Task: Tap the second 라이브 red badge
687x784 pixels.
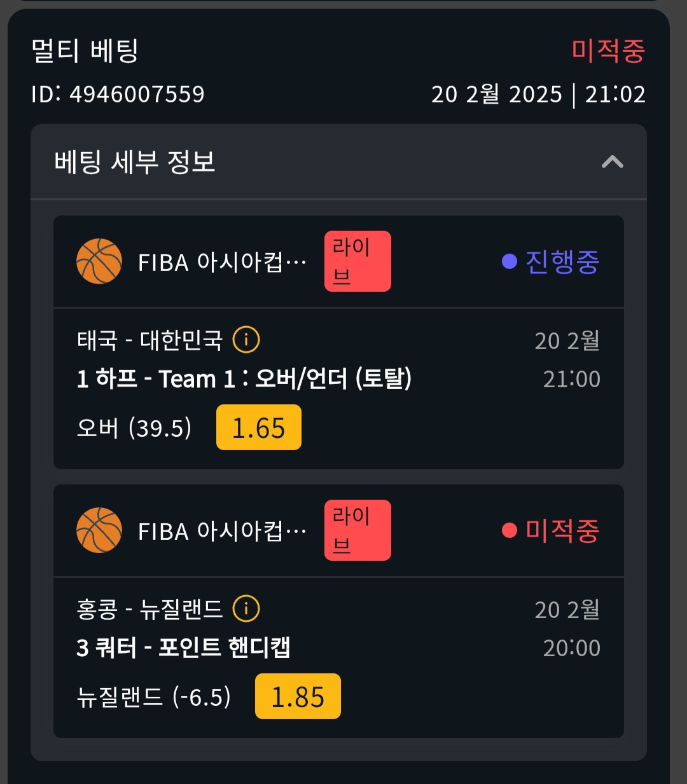Action: point(357,530)
